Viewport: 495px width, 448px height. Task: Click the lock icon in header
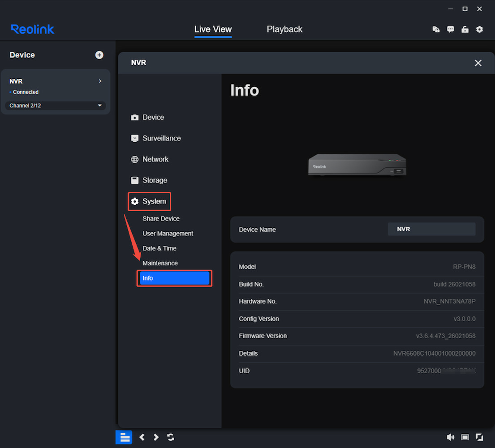point(465,30)
